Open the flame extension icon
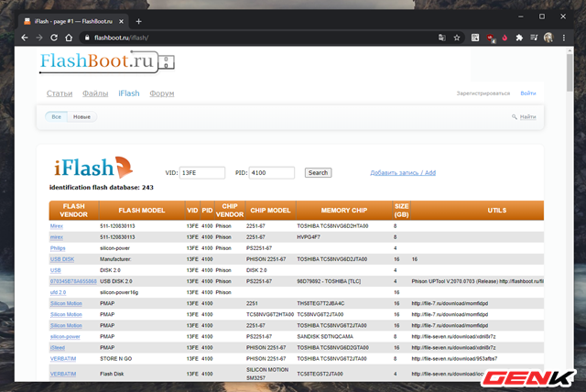 pos(505,38)
